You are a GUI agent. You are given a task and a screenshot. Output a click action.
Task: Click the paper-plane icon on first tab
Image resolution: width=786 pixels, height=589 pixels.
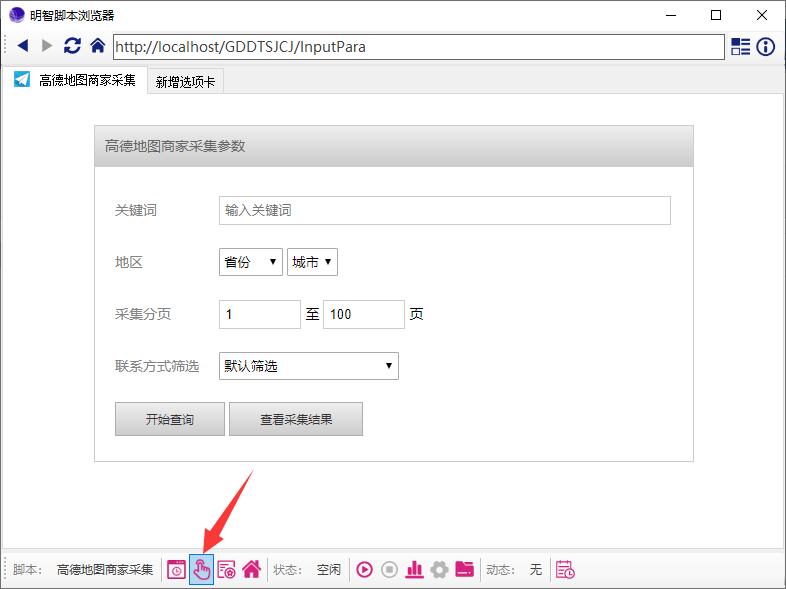[22, 79]
